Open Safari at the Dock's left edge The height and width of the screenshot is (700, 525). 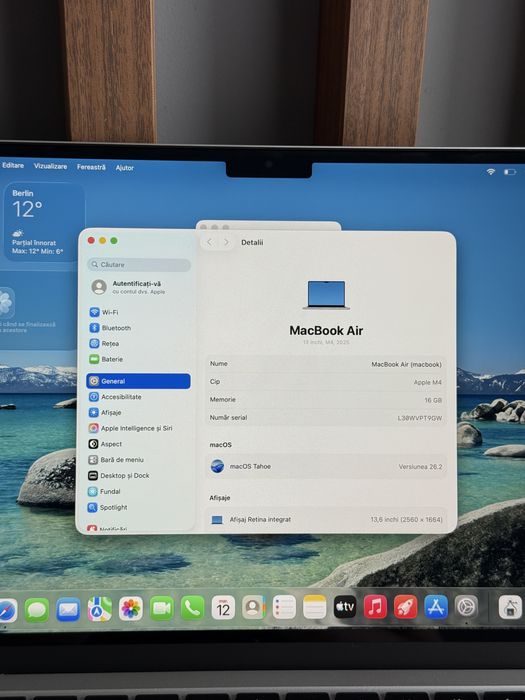pos(7,610)
